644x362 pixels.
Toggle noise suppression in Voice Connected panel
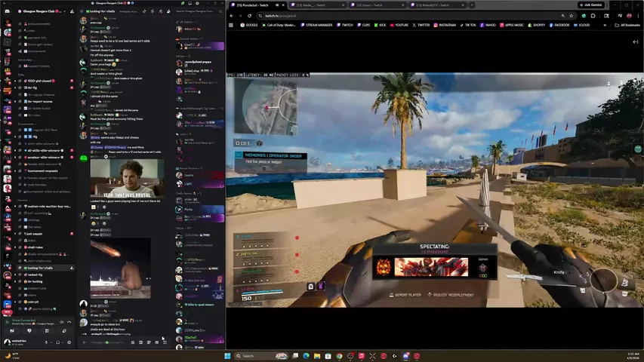[x=62, y=322]
